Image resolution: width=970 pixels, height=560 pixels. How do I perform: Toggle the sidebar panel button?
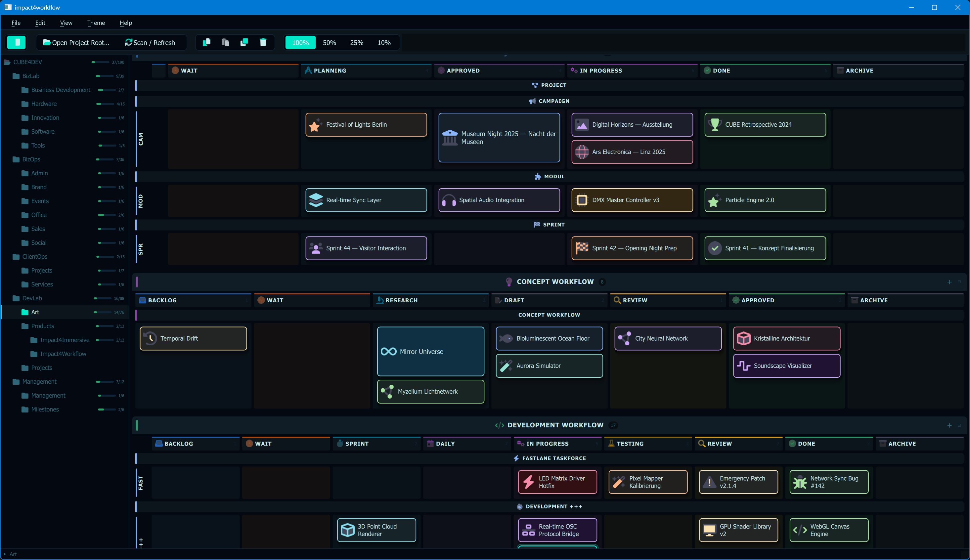click(x=16, y=42)
